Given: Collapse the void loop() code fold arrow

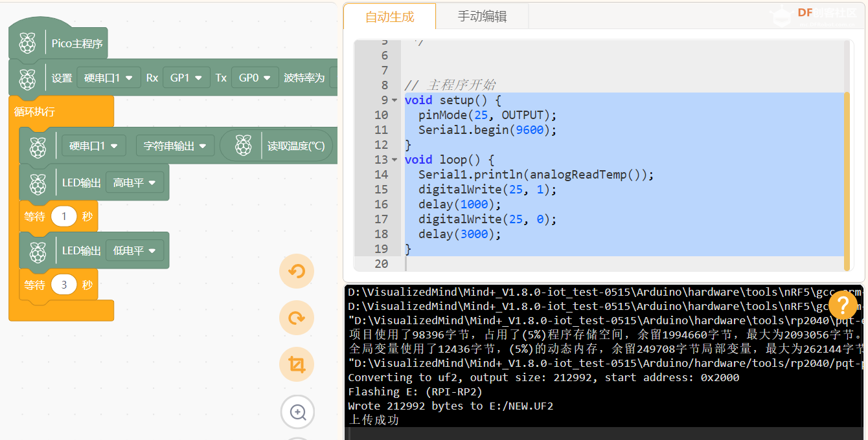Looking at the screenshot, I should point(394,160).
